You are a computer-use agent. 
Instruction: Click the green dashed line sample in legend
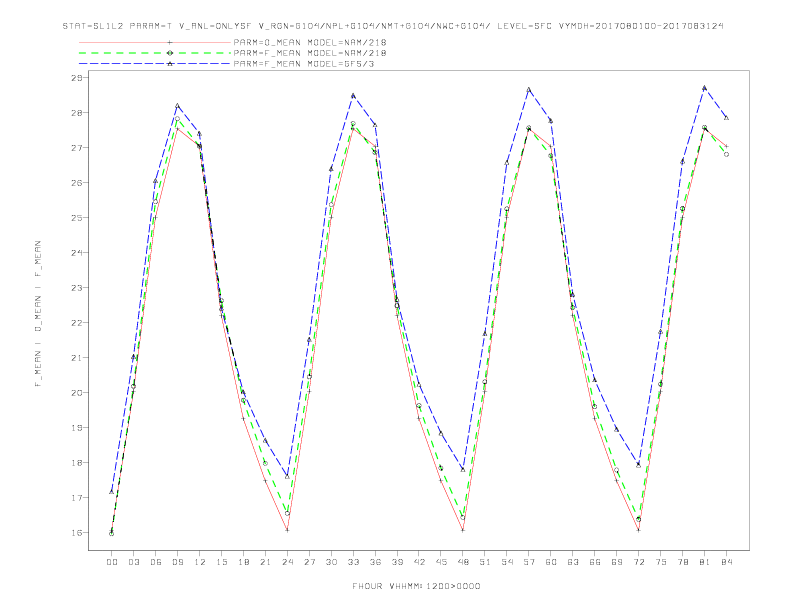point(155,53)
